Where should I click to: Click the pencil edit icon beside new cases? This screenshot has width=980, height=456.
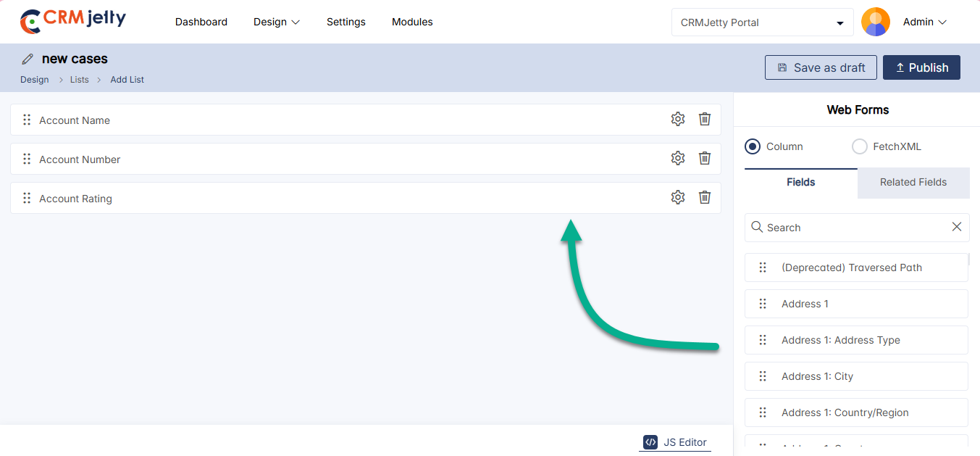28,59
